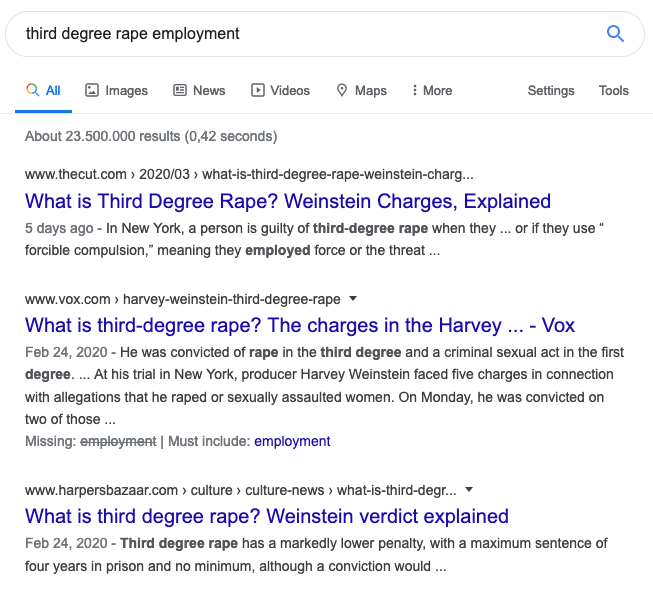Show Videos search results
The height and width of the screenshot is (598, 653).
coord(280,90)
